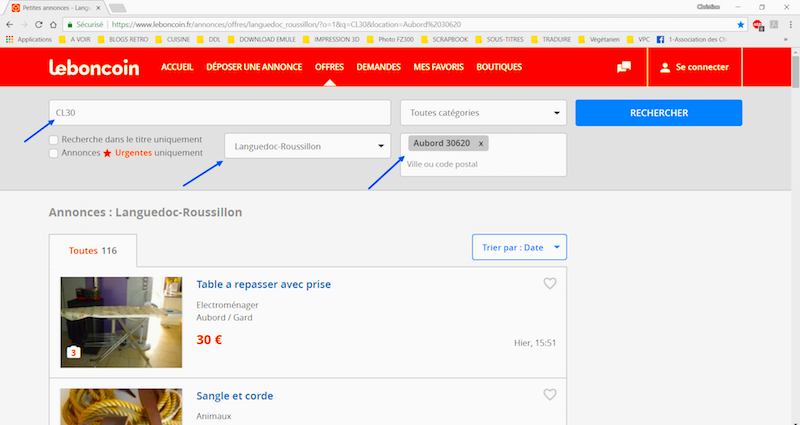Screen dimensions: 800x425
Task: Open the Languedoc-Roussillon region dropdown
Action: (x=308, y=146)
